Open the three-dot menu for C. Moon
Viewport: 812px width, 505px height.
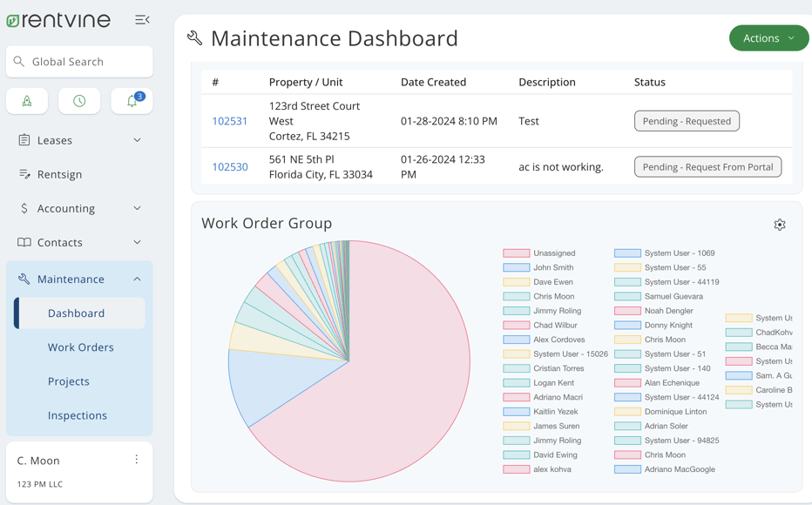click(x=136, y=459)
